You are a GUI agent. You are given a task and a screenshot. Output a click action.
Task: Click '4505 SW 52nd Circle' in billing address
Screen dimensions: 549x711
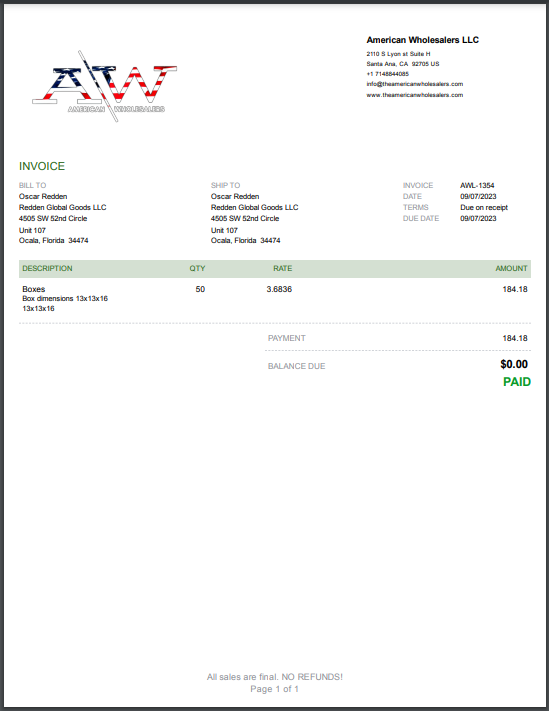point(53,218)
